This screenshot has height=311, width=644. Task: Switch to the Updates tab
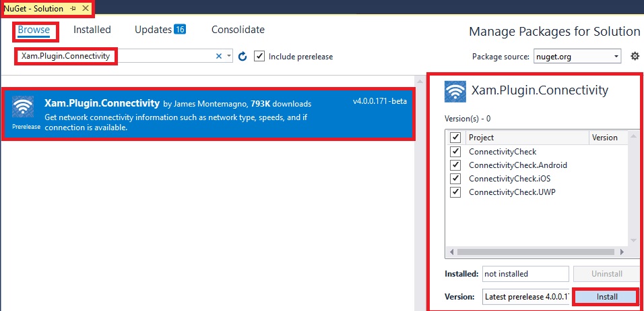(x=153, y=30)
